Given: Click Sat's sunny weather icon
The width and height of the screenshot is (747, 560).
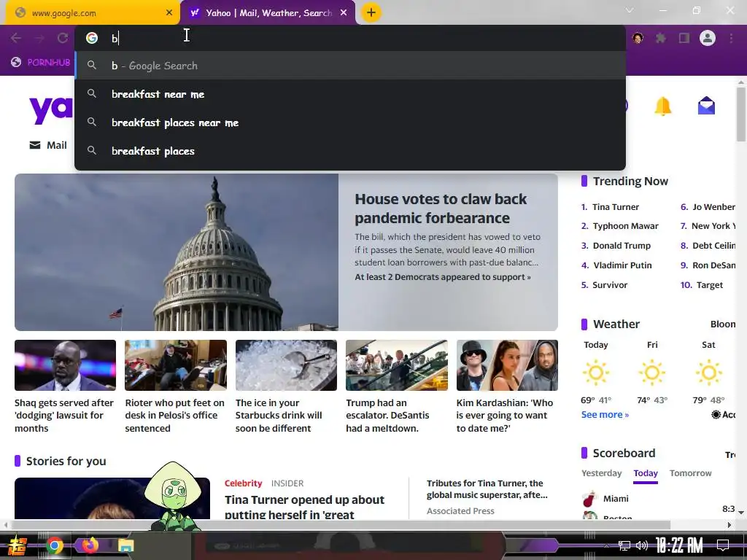Looking at the screenshot, I should [x=708, y=373].
